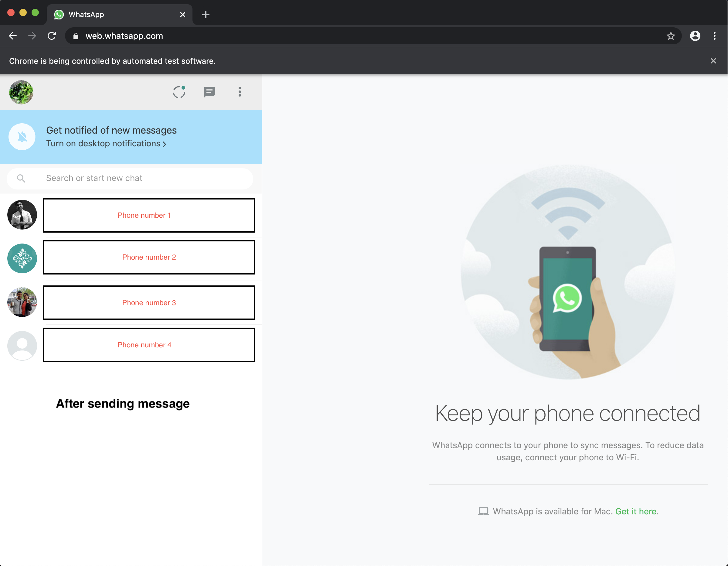This screenshot has width=728, height=566.
Task: Close the WhatsApp browser tab
Action: pyautogui.click(x=183, y=15)
